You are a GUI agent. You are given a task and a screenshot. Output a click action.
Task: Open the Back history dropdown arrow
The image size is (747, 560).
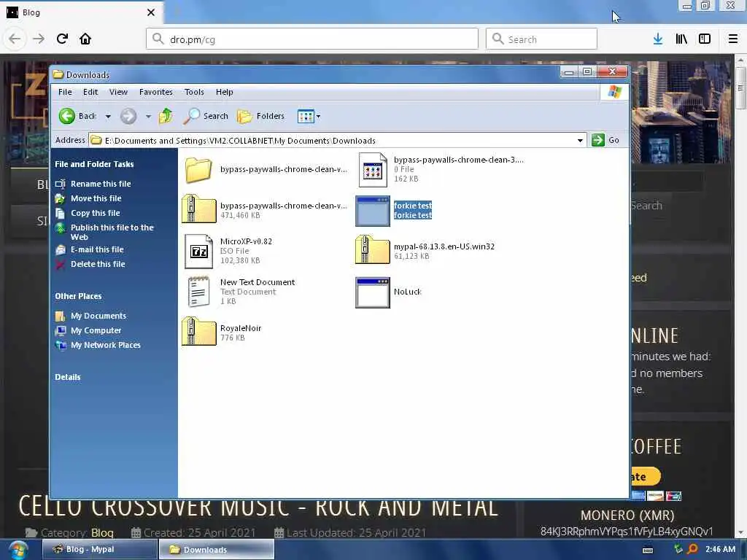[x=108, y=116]
